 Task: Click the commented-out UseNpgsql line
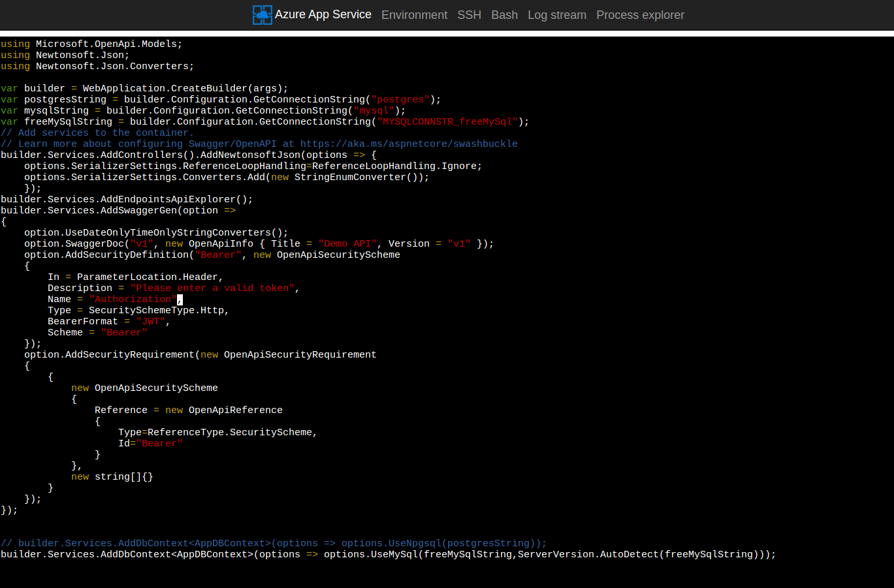tap(274, 543)
